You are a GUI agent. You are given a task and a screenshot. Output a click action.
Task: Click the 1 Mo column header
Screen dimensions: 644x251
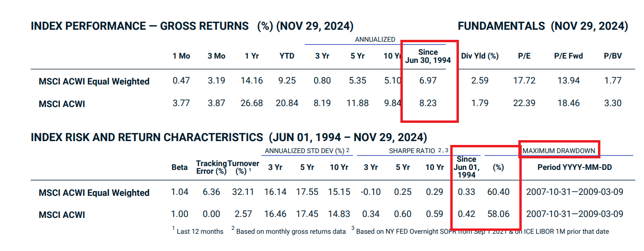(181, 56)
